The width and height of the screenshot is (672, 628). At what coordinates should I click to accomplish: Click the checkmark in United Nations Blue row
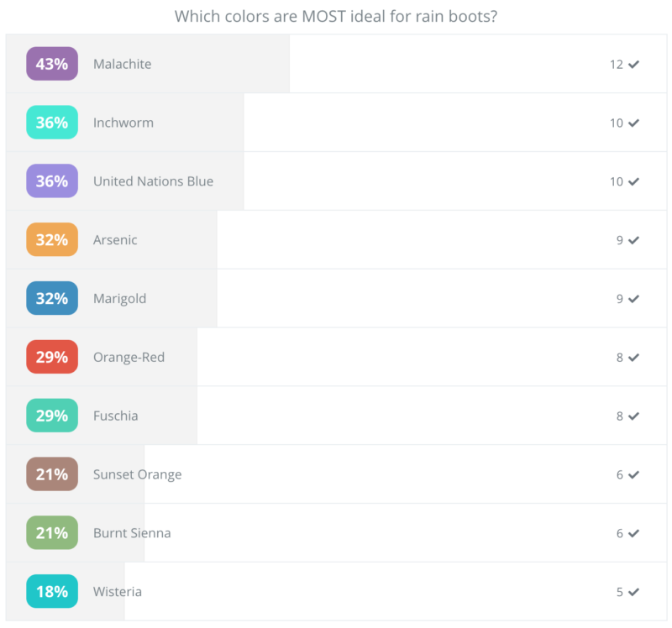click(633, 181)
